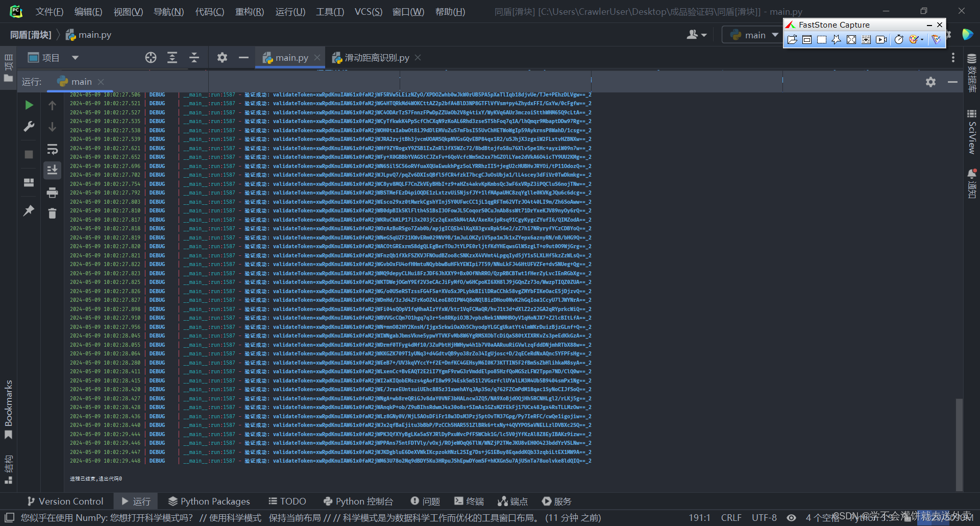
Task: FastStone: capture freehand region icon
Action: coord(836,39)
